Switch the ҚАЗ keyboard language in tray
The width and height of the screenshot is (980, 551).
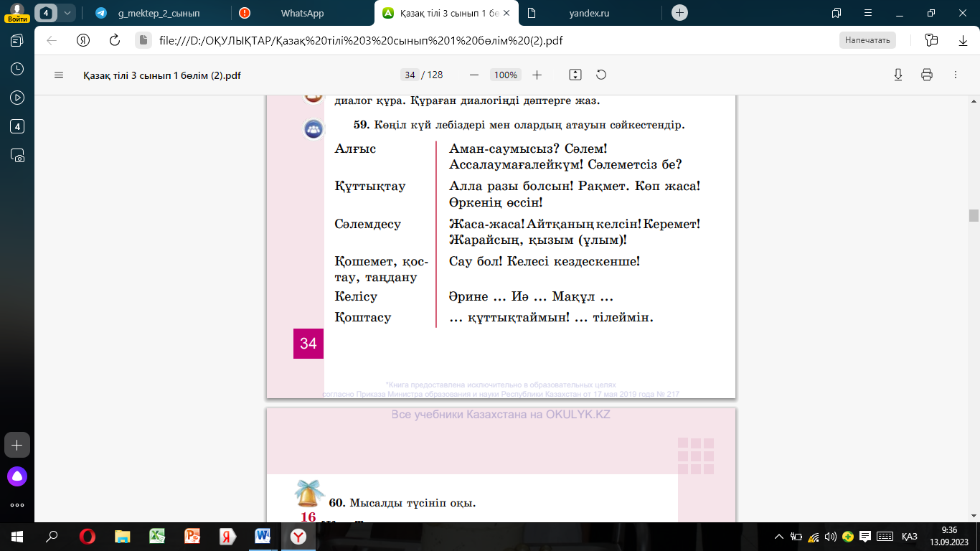coord(909,537)
